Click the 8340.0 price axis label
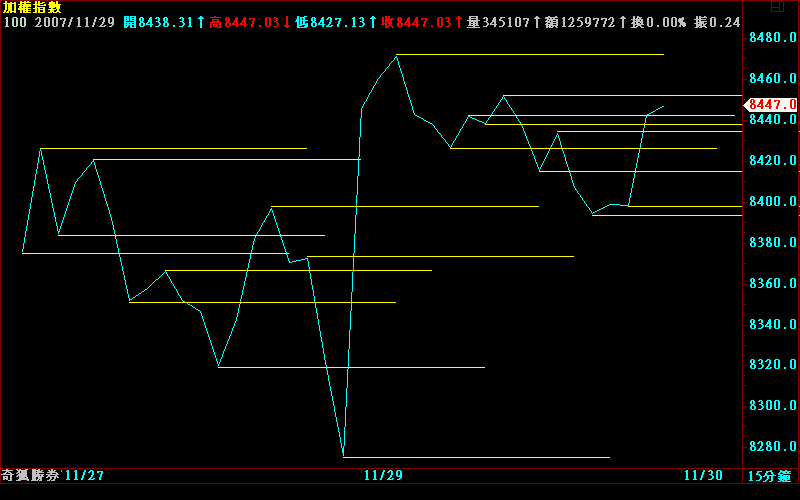800x500 pixels. coord(772,324)
